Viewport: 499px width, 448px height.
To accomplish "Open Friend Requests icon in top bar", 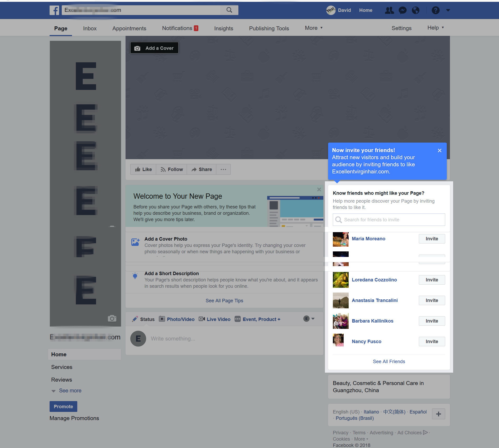I will [x=389, y=10].
